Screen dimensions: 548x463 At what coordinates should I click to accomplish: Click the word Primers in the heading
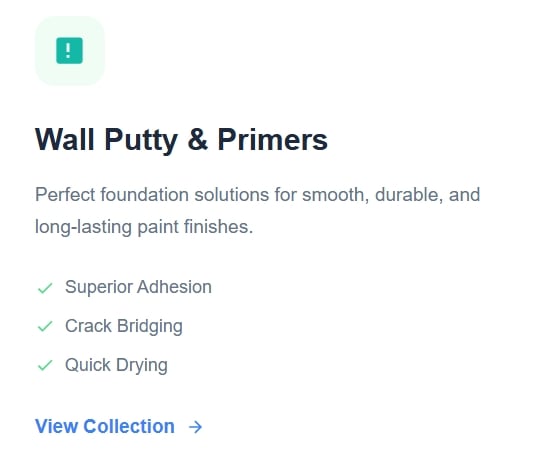pos(273,139)
